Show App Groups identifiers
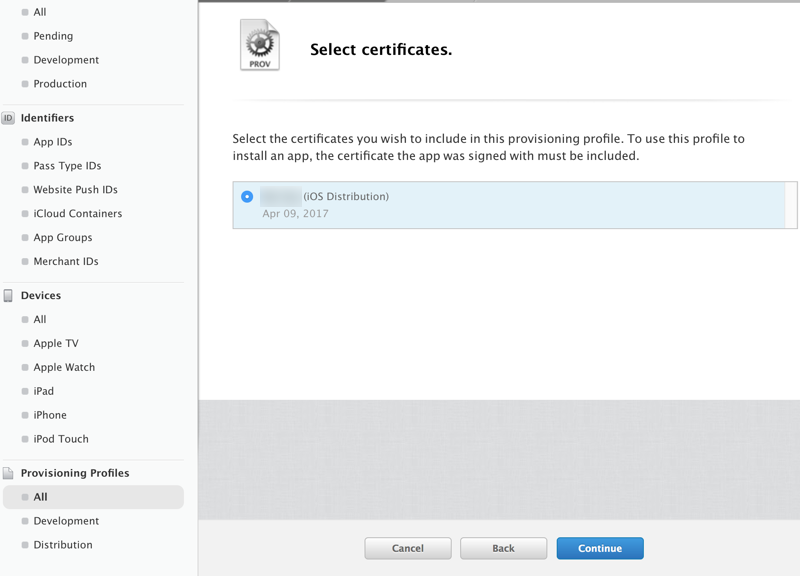Screen dimensions: 800x576 point(62,238)
